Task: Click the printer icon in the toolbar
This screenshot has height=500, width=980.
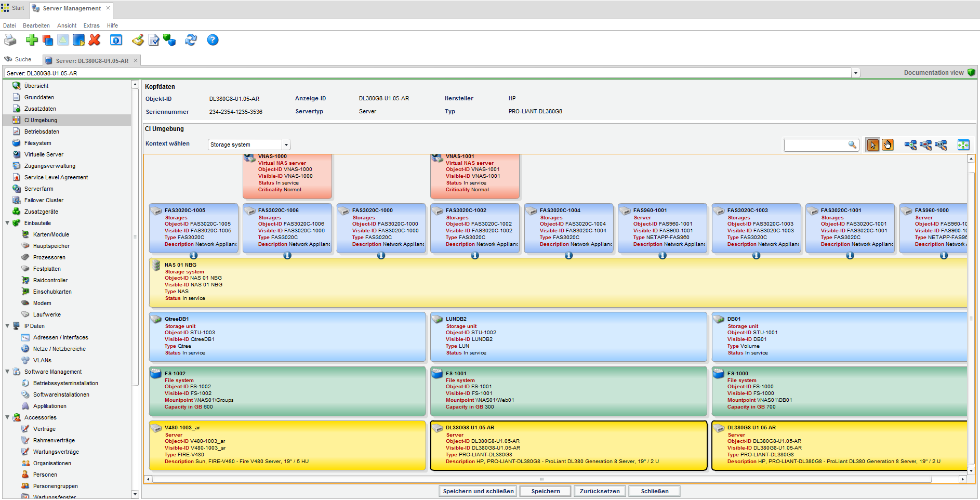Action: point(10,40)
